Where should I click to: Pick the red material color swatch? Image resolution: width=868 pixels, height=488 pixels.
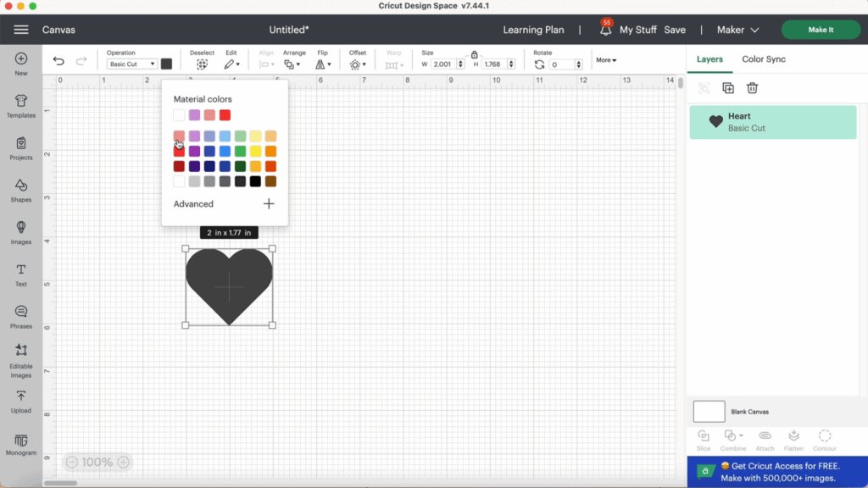[x=225, y=115]
